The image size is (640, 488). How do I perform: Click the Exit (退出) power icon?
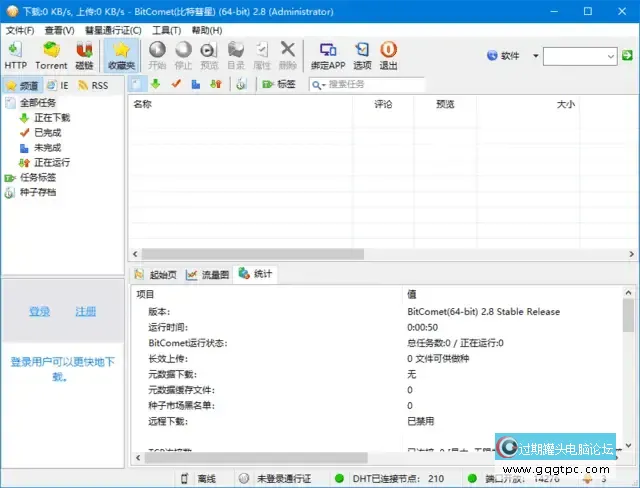[388, 55]
